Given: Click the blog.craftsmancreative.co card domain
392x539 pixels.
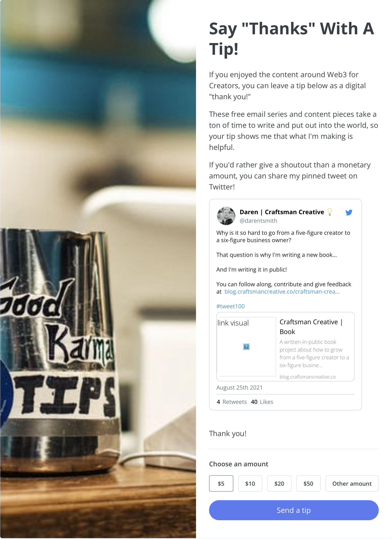Looking at the screenshot, I should (308, 377).
